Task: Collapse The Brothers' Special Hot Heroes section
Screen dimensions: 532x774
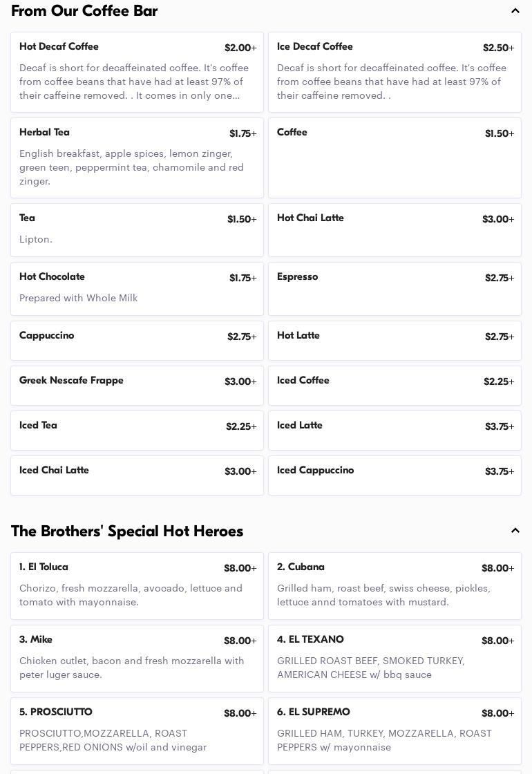Action: tap(515, 531)
